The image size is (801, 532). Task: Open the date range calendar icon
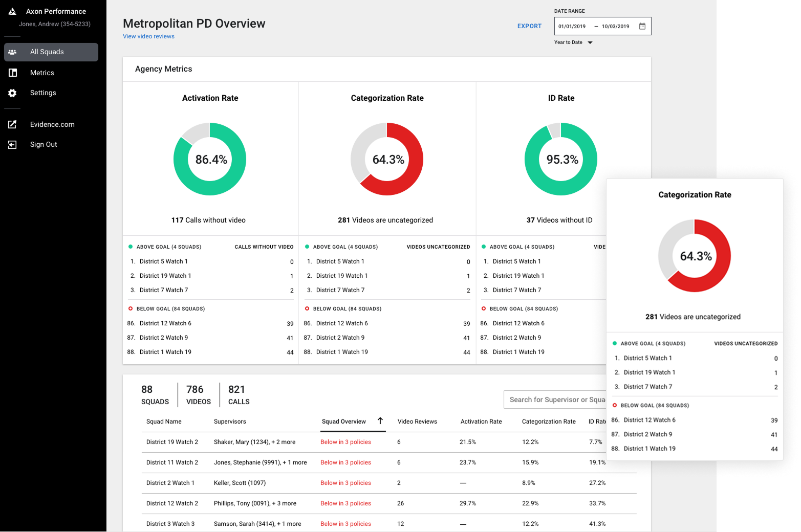(x=642, y=26)
